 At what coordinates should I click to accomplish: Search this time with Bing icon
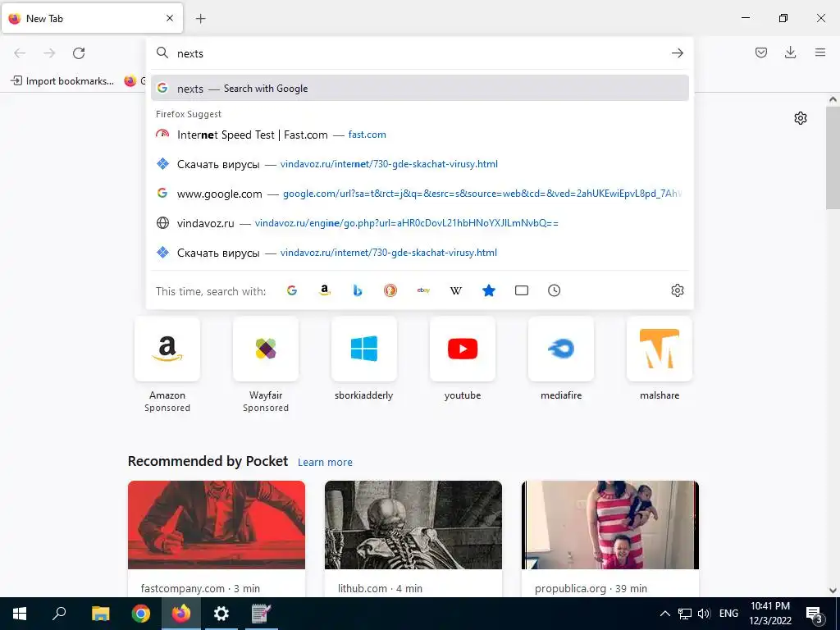pyautogui.click(x=358, y=290)
